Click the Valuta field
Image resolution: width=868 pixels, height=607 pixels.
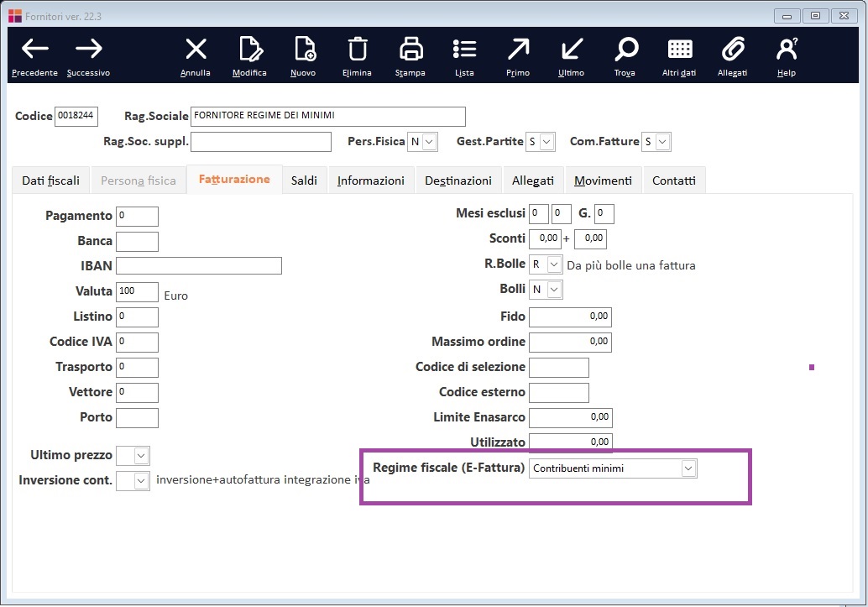[138, 292]
